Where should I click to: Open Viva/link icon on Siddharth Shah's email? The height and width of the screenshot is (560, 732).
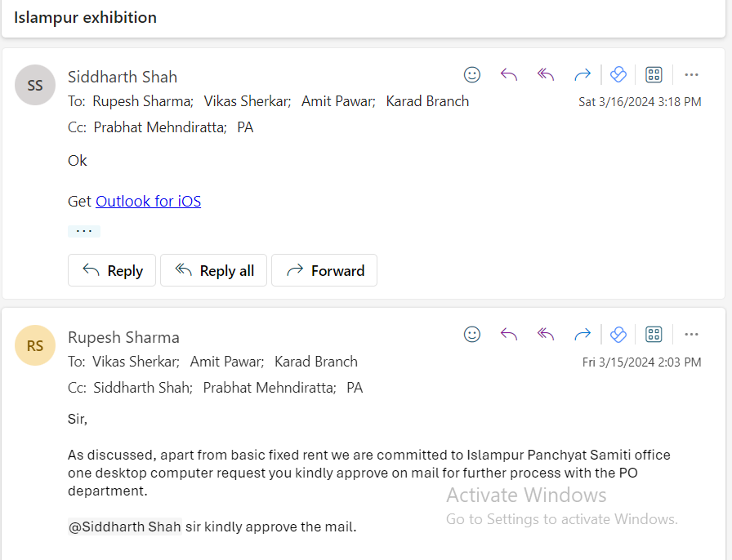(618, 74)
